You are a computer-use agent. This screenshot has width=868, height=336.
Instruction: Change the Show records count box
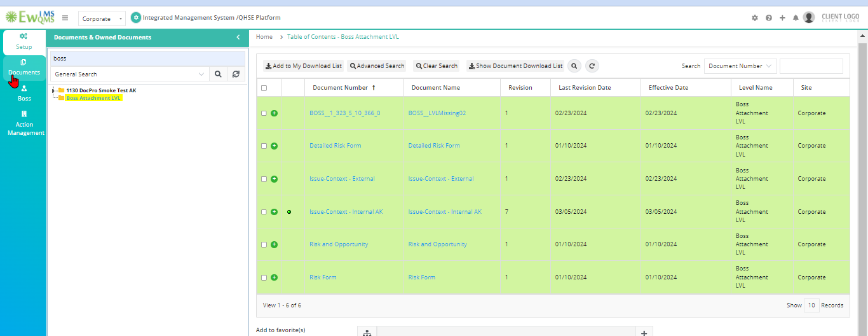811,305
